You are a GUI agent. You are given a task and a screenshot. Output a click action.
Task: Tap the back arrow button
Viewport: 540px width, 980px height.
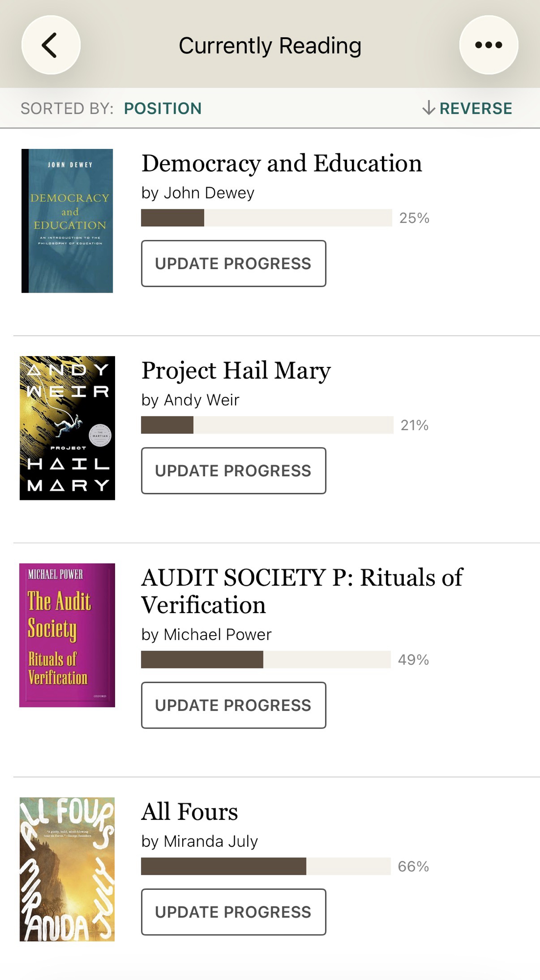[51, 45]
